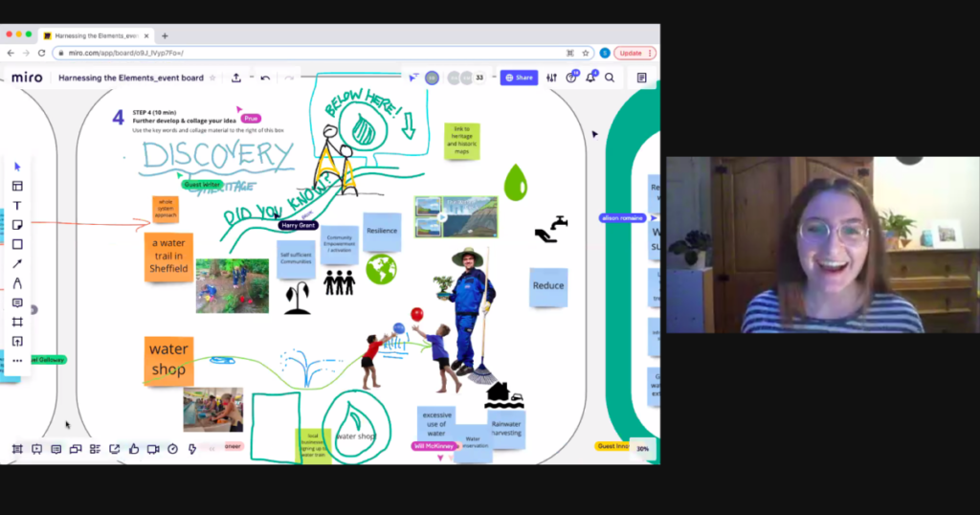Viewport: 980px width, 515px height.
Task: Start Presentation mode from the bottom toolbar
Action: tap(37, 449)
